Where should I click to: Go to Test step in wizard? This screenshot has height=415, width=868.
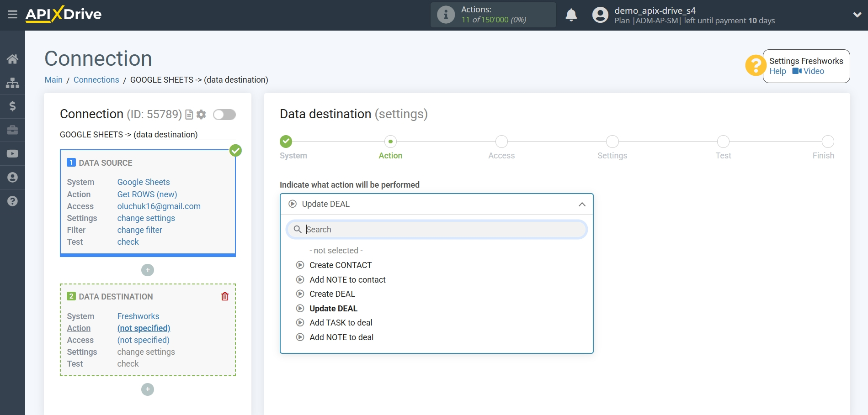click(x=723, y=142)
